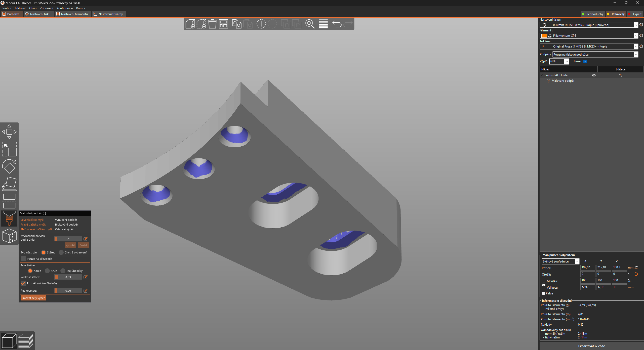Image resolution: width=644 pixels, height=350 pixels.
Task: Select the Place on face tool
Action: (x=9, y=184)
